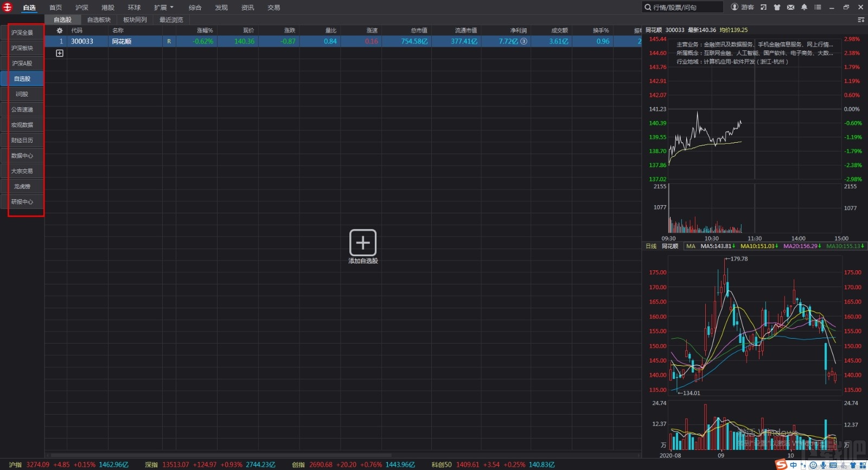Click the Tonghuashun red logo icon
Viewport: 868px width, 470px height.
pyautogui.click(x=8, y=7)
